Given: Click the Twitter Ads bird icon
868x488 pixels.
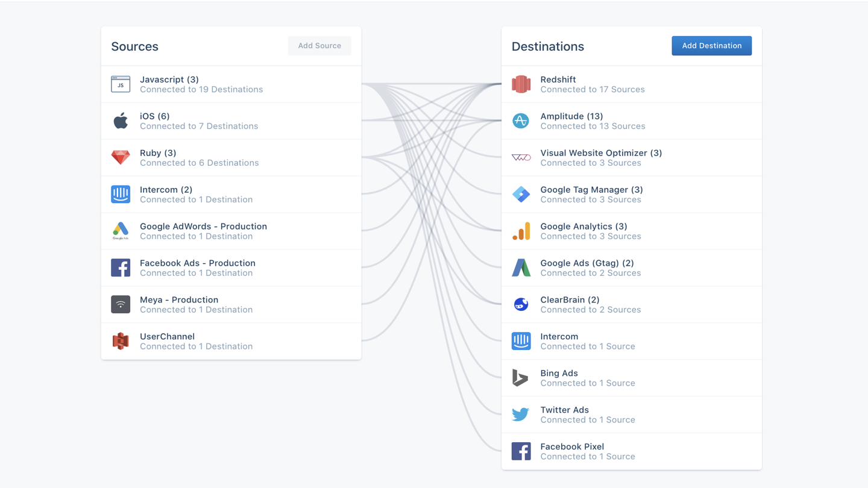Looking at the screenshot, I should [521, 414].
